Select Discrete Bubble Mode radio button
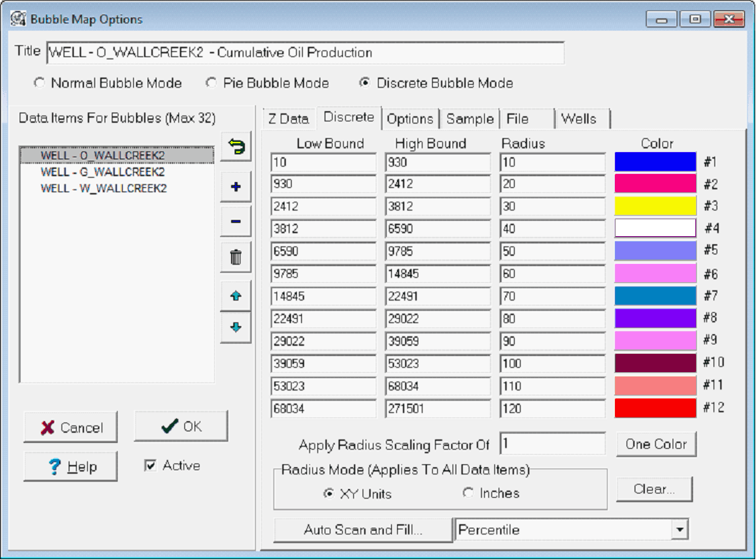This screenshot has width=756, height=560. point(365,83)
